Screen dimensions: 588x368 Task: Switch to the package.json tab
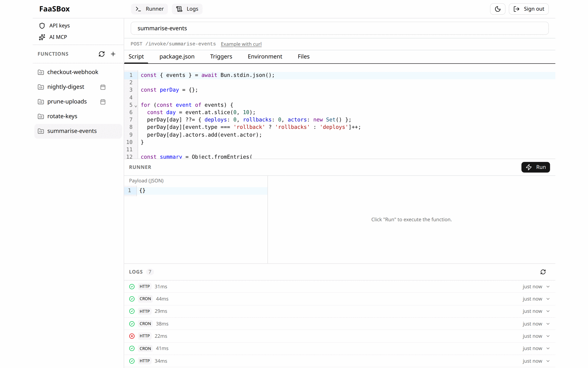point(177,57)
